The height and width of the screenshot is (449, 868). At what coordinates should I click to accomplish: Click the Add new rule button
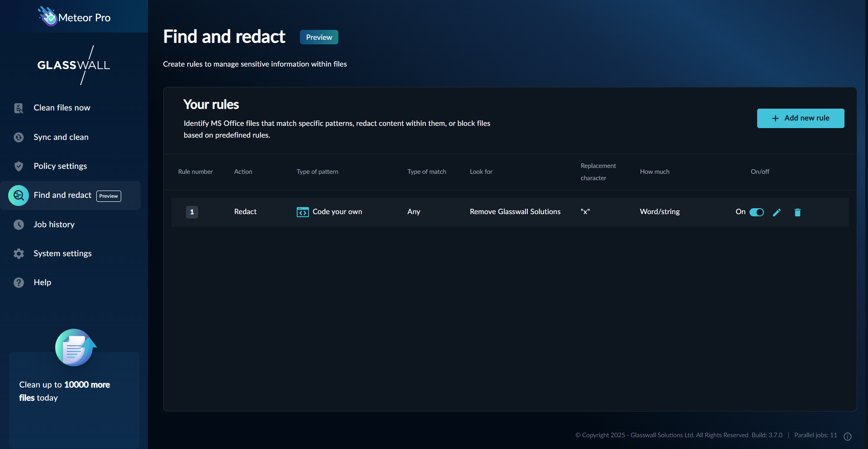(800, 118)
